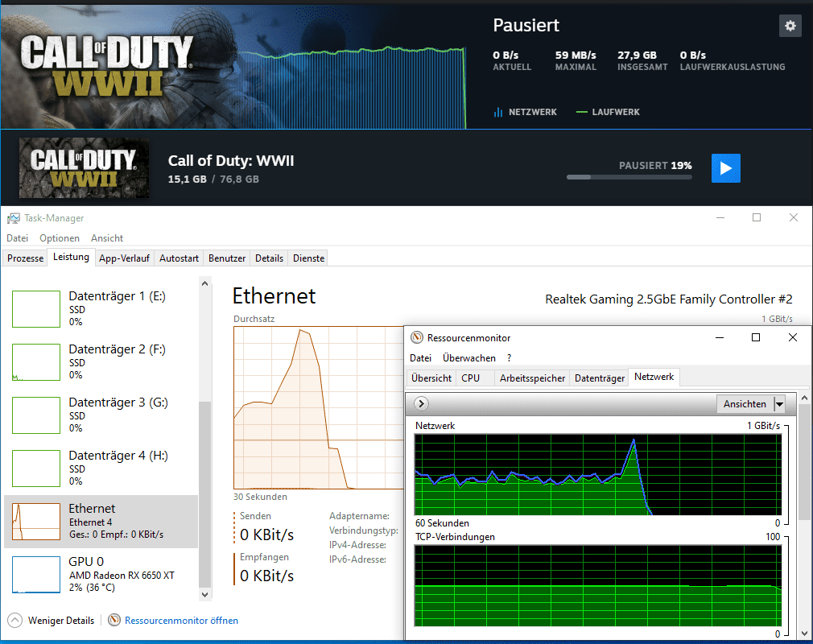The height and width of the screenshot is (644, 813).
Task: Click the Weniger Details label
Action: (61, 621)
